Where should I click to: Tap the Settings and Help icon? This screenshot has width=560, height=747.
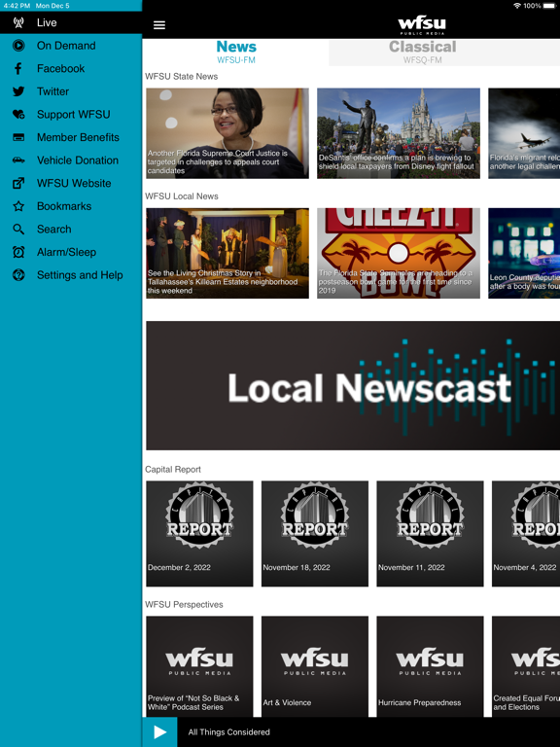click(18, 275)
